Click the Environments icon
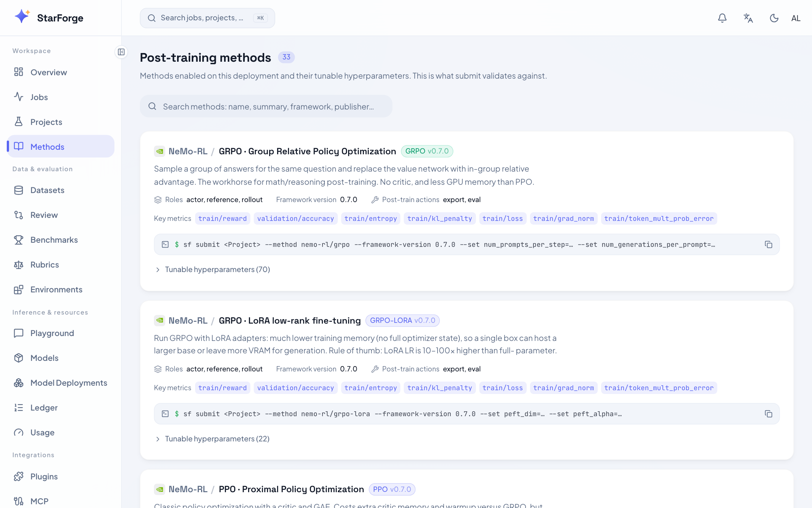812x508 pixels. click(18, 289)
